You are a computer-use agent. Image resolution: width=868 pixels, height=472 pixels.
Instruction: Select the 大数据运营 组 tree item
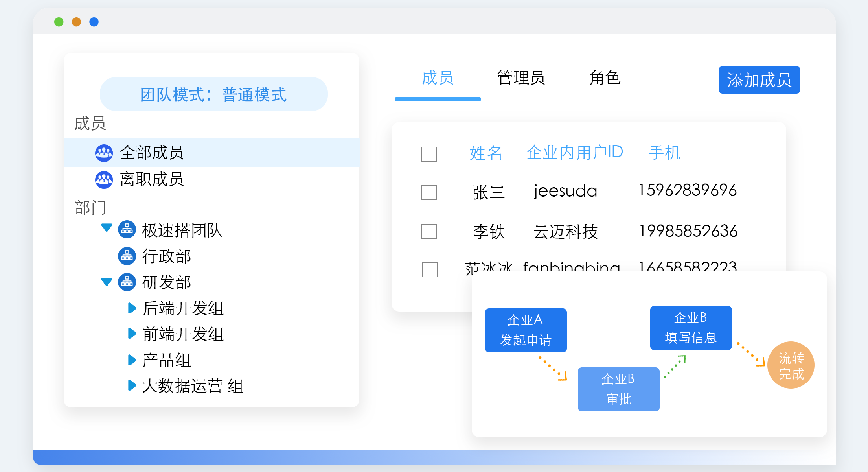193,386
